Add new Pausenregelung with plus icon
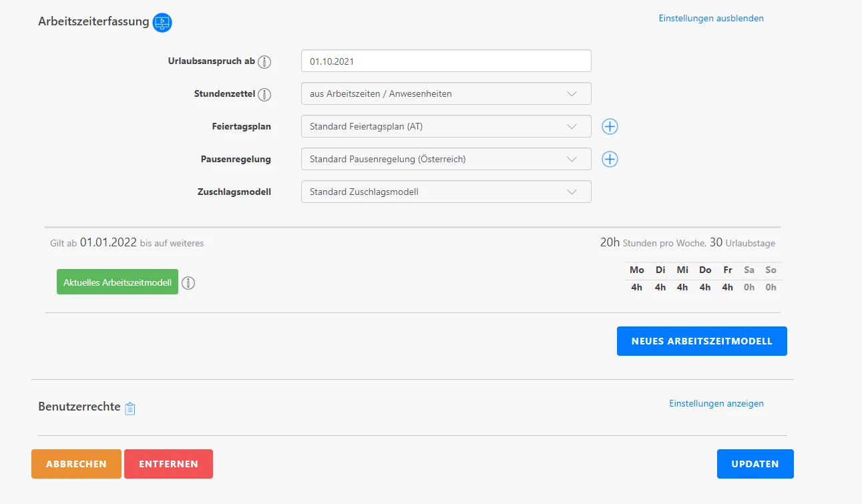This screenshot has height=504, width=862. click(610, 160)
